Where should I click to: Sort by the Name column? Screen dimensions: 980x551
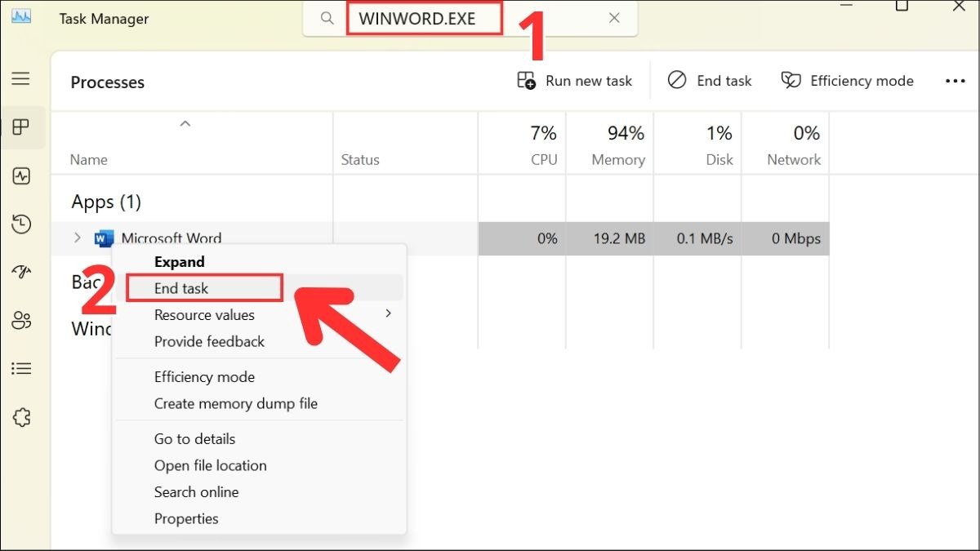click(89, 160)
